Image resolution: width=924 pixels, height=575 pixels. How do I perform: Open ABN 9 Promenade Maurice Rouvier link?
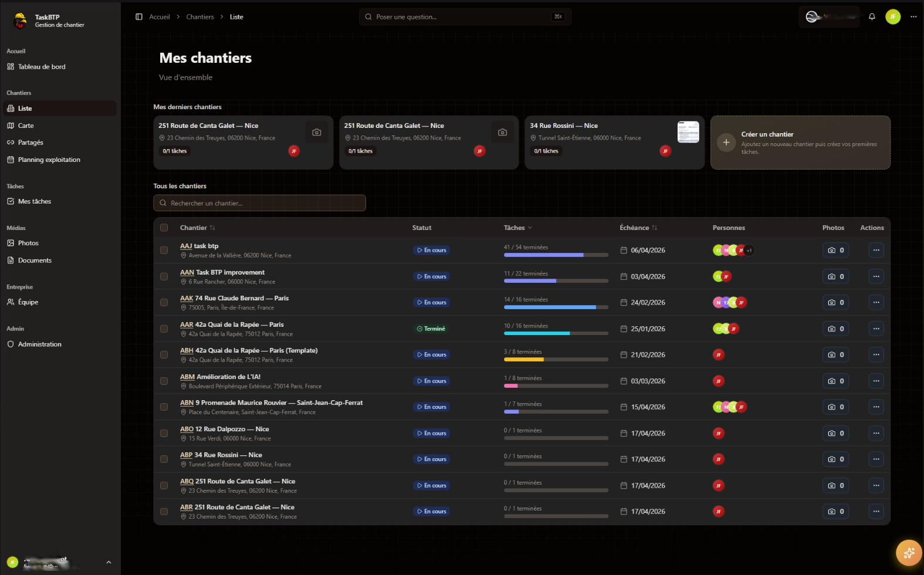coord(272,403)
